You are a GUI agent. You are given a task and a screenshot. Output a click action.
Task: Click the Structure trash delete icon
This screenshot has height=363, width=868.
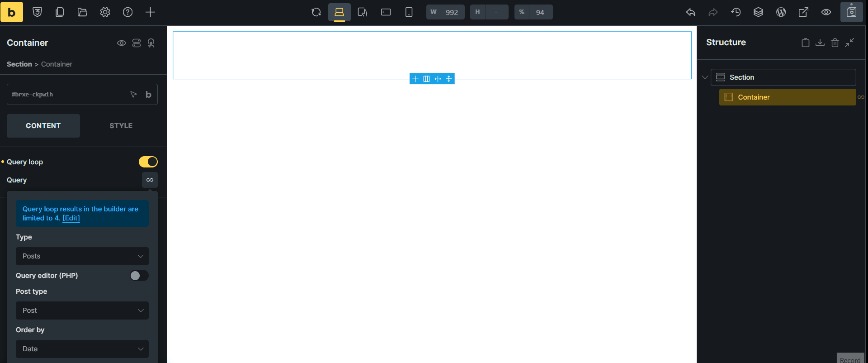[x=835, y=43]
